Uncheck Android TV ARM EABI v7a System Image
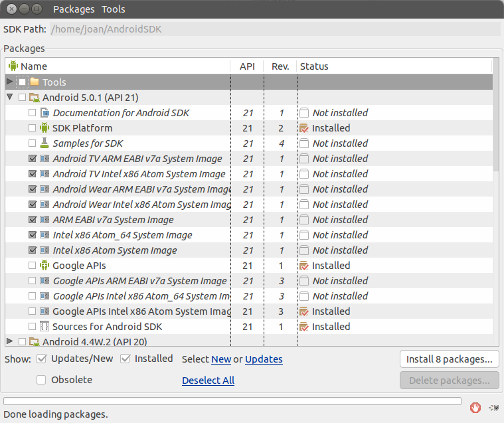 point(32,158)
